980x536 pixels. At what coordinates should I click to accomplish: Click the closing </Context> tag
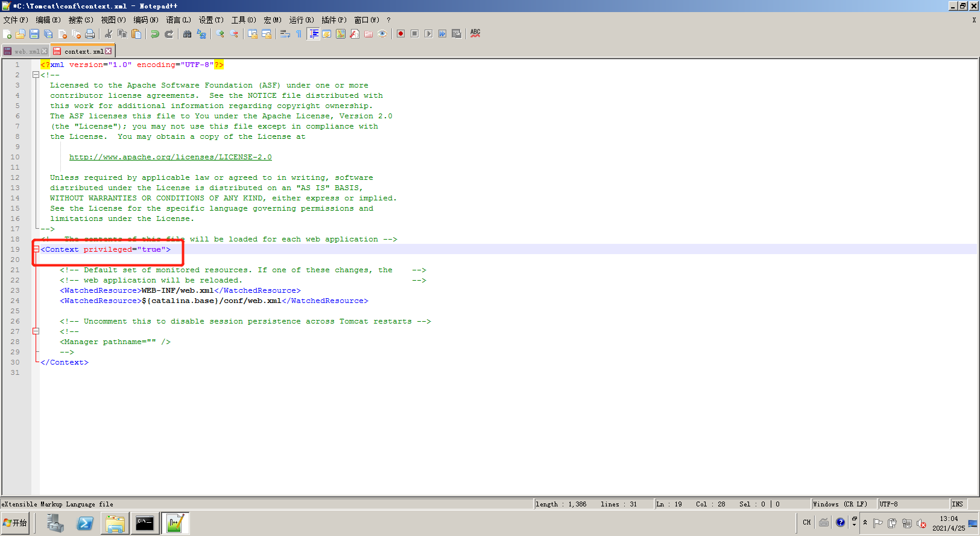coord(65,362)
